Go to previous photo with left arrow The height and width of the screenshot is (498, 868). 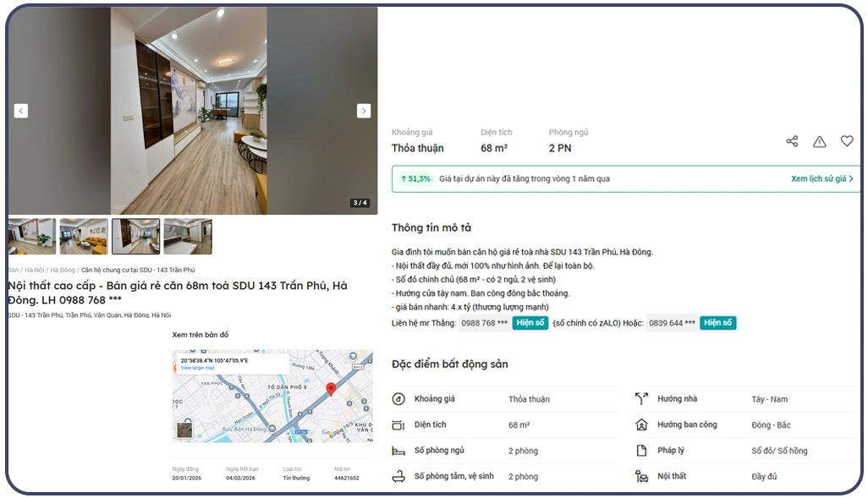[21, 111]
